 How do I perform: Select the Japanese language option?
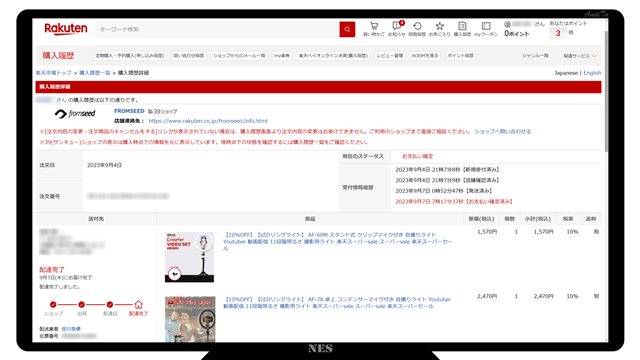point(566,73)
